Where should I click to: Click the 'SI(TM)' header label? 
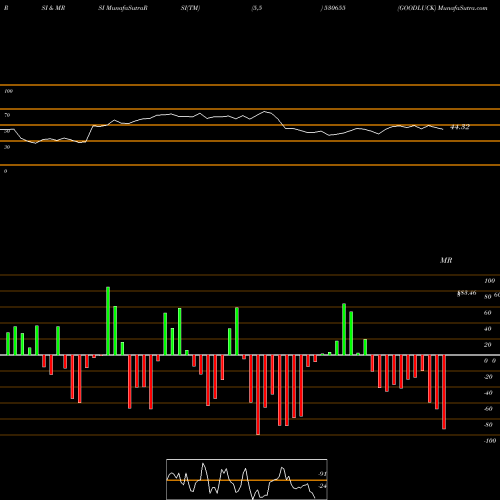pos(190,8)
